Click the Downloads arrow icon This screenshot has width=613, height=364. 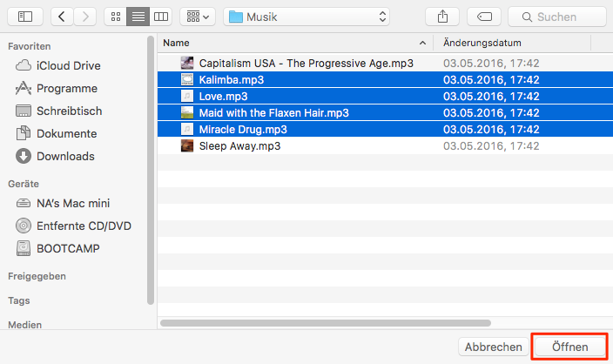24,156
